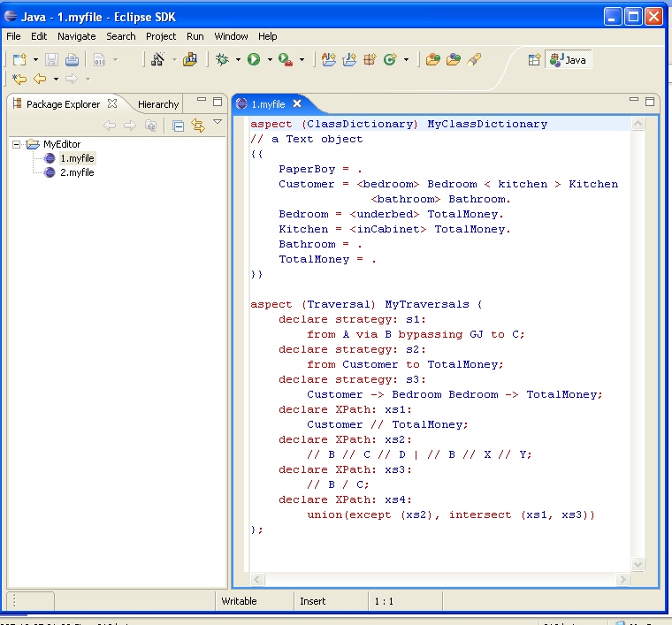
Task: Click the Print icon in toolbar
Action: pos(71,60)
